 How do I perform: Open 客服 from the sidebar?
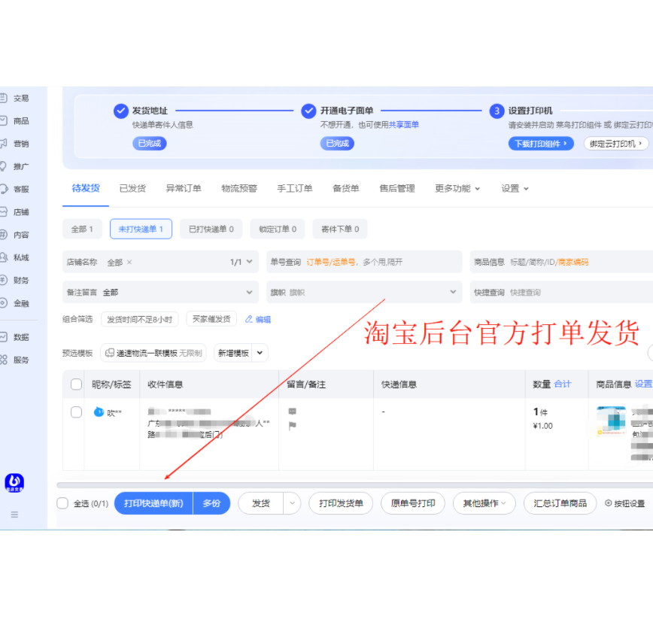pyautogui.click(x=19, y=190)
